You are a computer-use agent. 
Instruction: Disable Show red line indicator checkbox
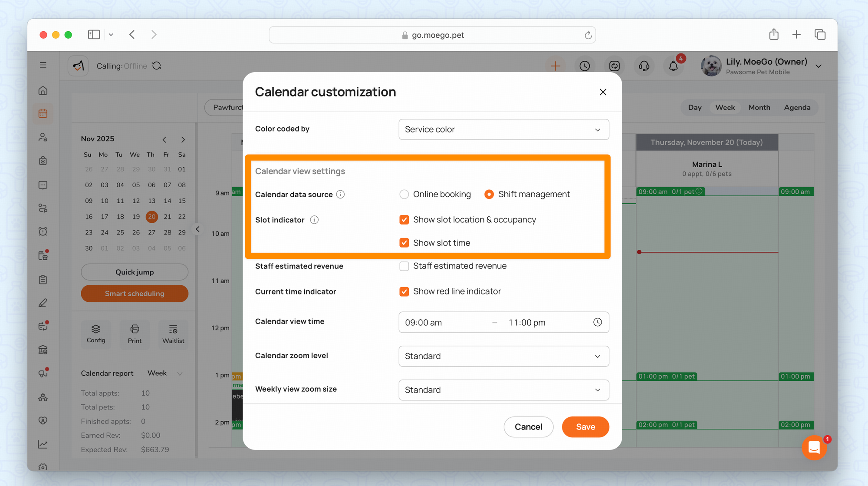pos(404,291)
